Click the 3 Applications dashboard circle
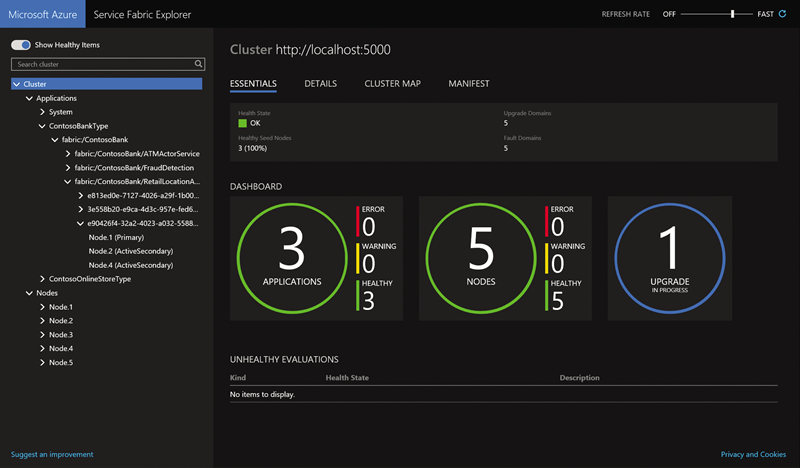 click(292, 258)
